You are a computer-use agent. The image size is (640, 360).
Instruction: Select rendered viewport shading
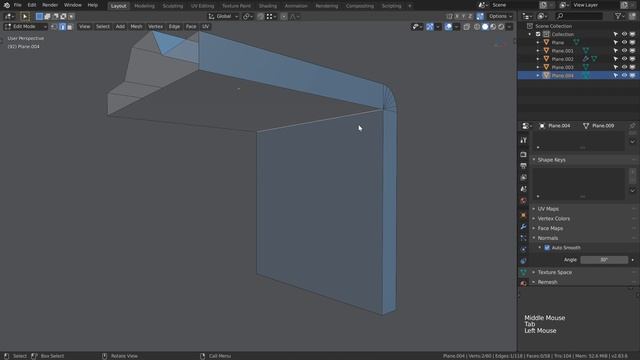[501, 27]
